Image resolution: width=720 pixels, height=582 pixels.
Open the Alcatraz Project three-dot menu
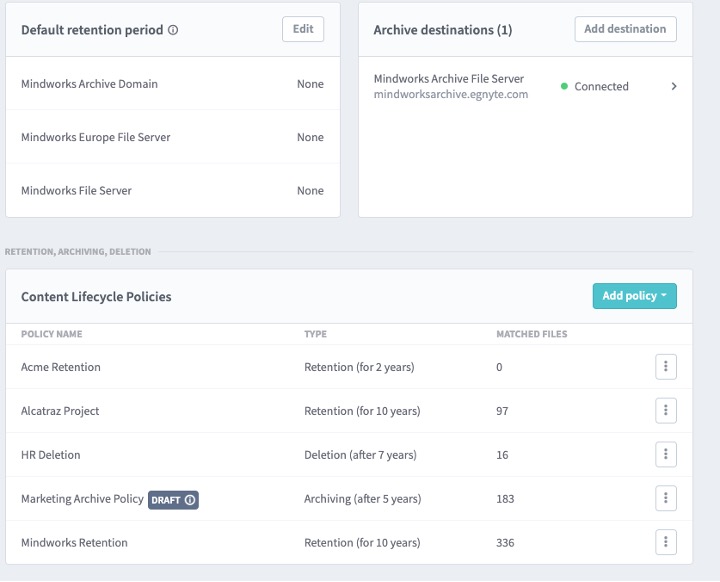click(666, 411)
